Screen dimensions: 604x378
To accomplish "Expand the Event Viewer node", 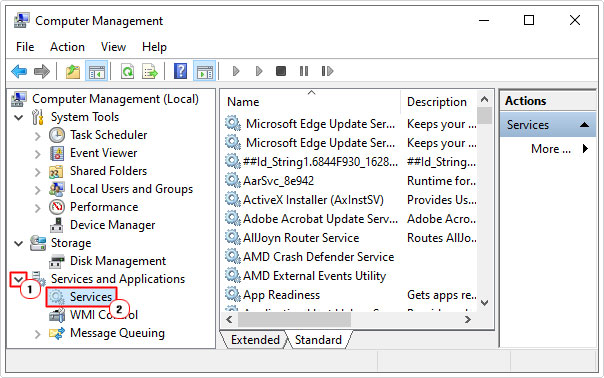I will click(37, 154).
